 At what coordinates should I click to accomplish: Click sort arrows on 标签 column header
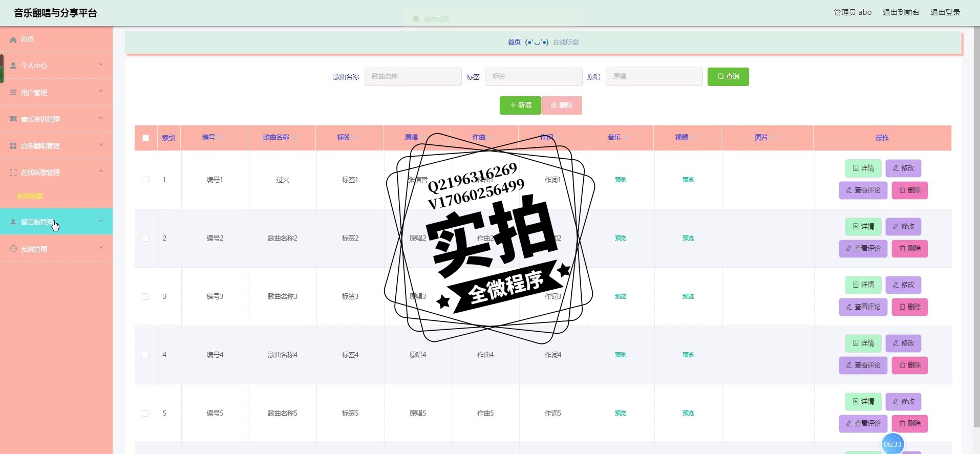[x=356, y=138]
